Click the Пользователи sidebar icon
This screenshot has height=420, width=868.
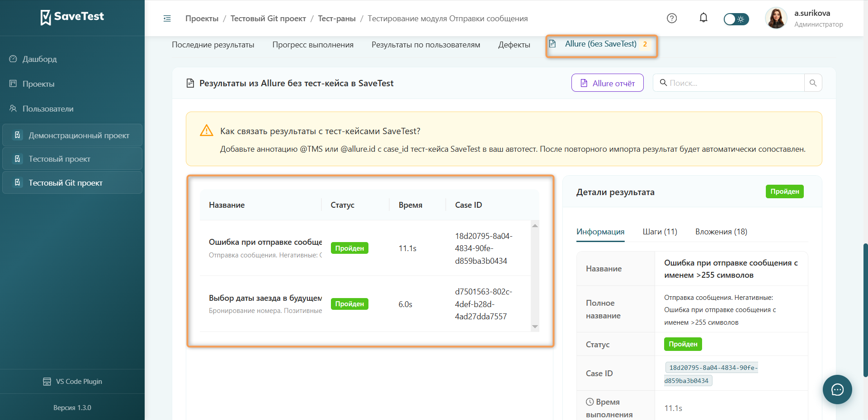pyautogui.click(x=13, y=108)
